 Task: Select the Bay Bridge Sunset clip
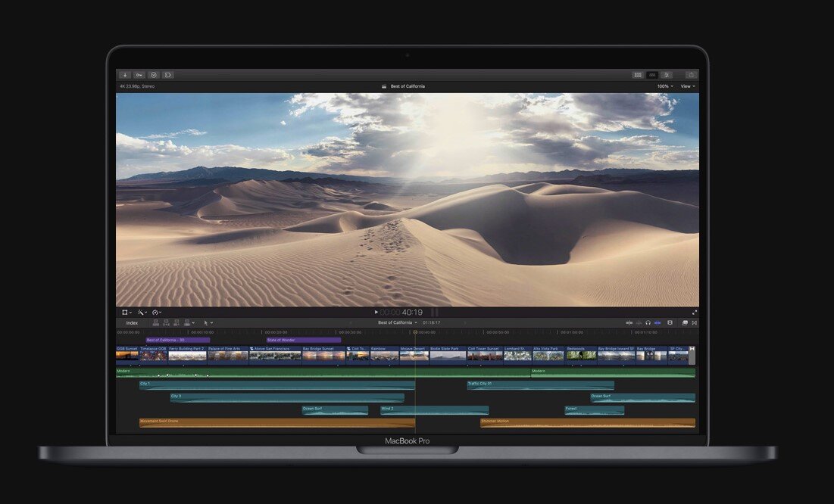[323, 355]
